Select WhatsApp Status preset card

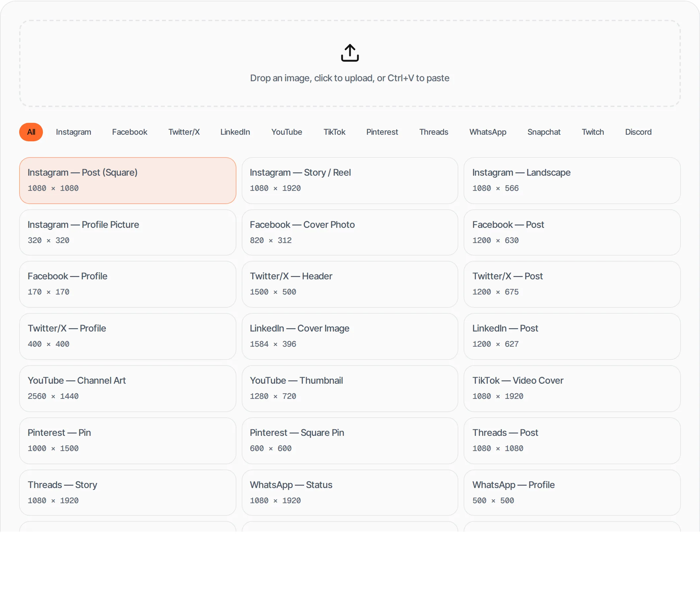350,492
